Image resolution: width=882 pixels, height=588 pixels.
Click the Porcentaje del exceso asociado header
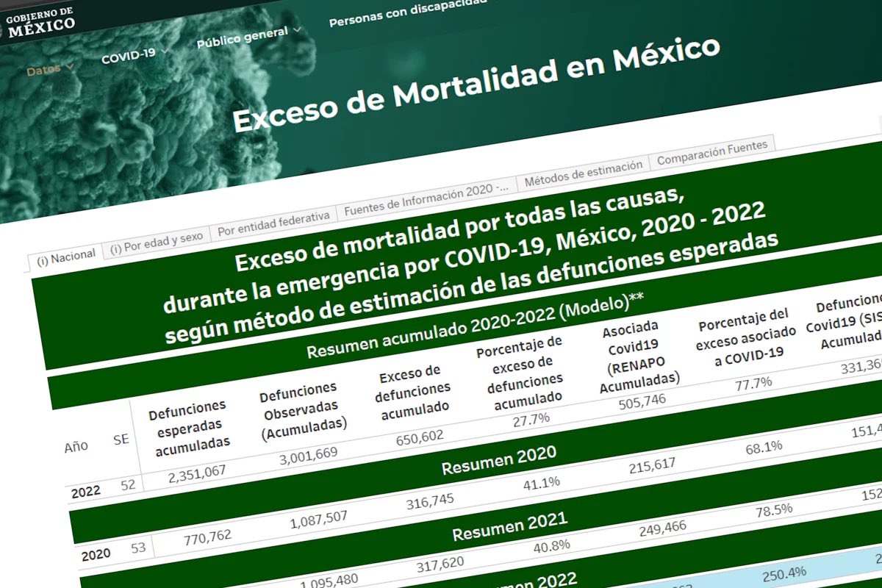[745, 340]
